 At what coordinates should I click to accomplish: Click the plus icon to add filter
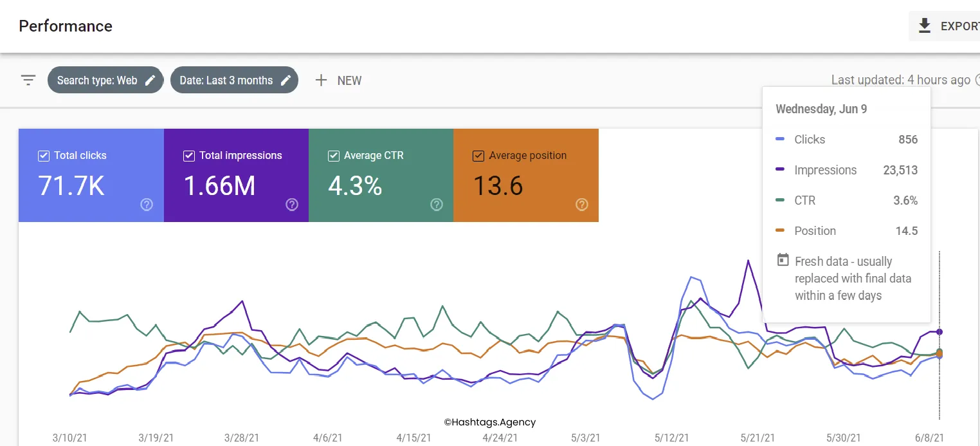click(x=321, y=80)
